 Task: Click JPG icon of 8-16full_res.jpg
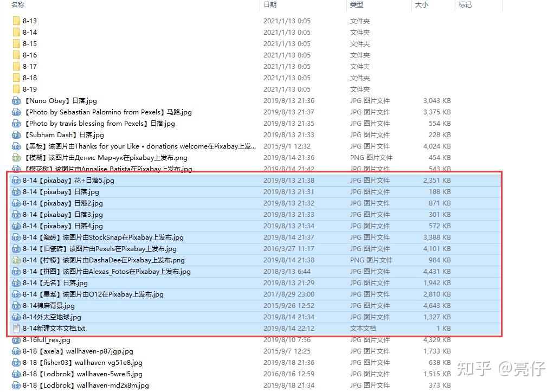click(x=16, y=339)
